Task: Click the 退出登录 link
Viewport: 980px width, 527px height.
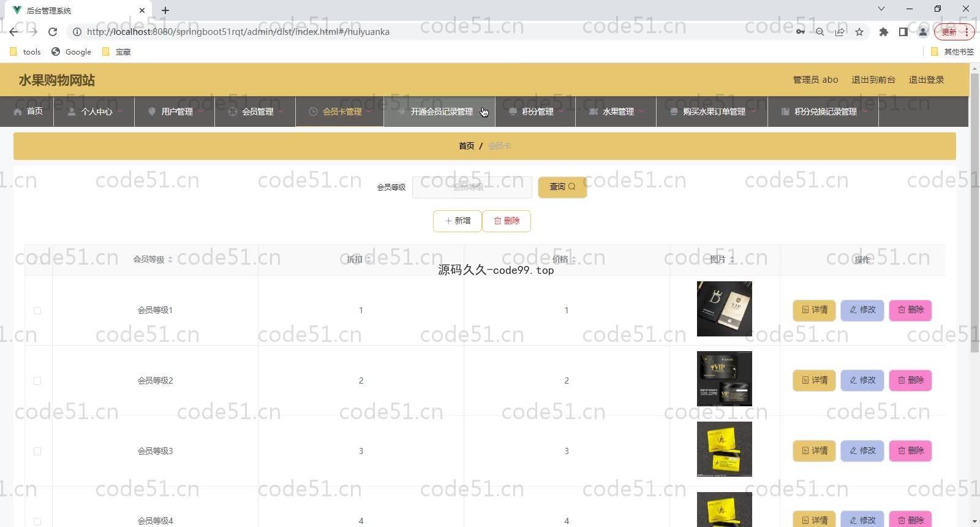Action: pyautogui.click(x=926, y=80)
